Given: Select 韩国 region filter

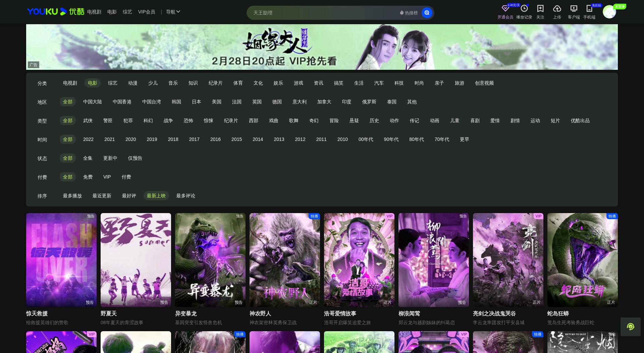Looking at the screenshot, I should point(176,102).
